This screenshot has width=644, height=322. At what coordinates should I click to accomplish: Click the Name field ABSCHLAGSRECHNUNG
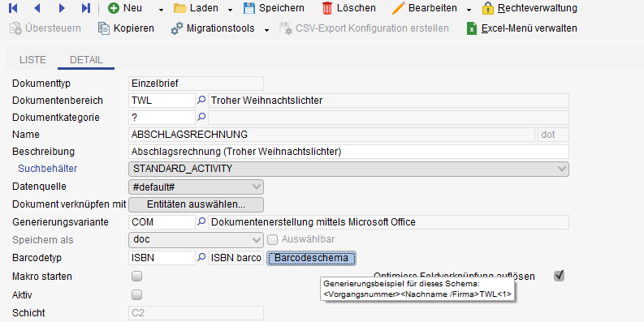pos(332,135)
